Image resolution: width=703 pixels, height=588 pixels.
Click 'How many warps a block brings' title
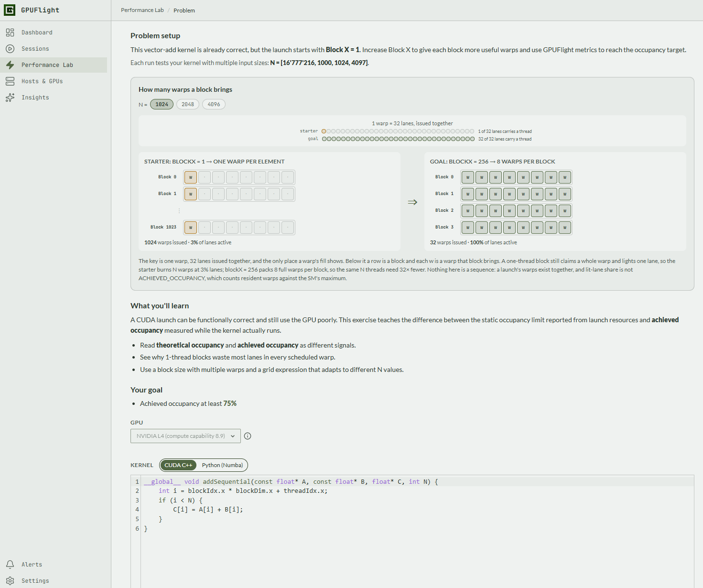click(185, 89)
